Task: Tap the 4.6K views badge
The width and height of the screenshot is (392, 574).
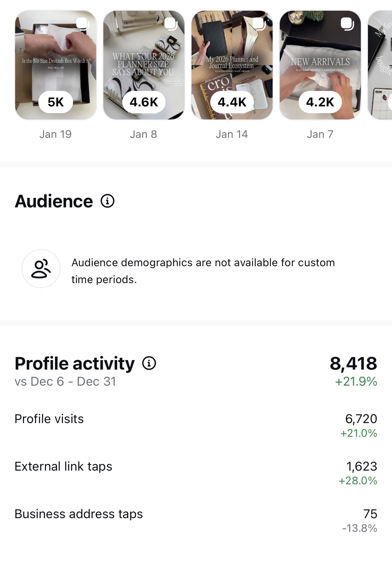Action: coord(144,102)
